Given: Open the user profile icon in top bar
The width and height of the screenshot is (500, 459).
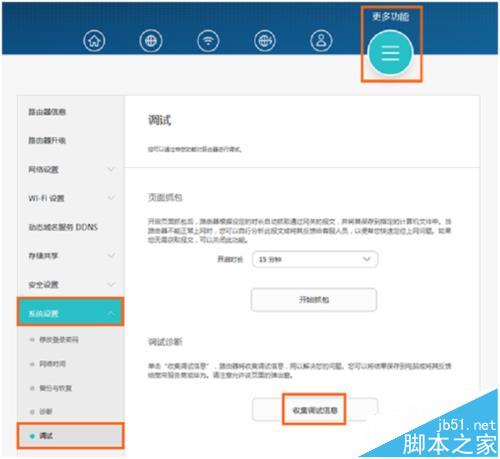Looking at the screenshot, I should (x=321, y=40).
